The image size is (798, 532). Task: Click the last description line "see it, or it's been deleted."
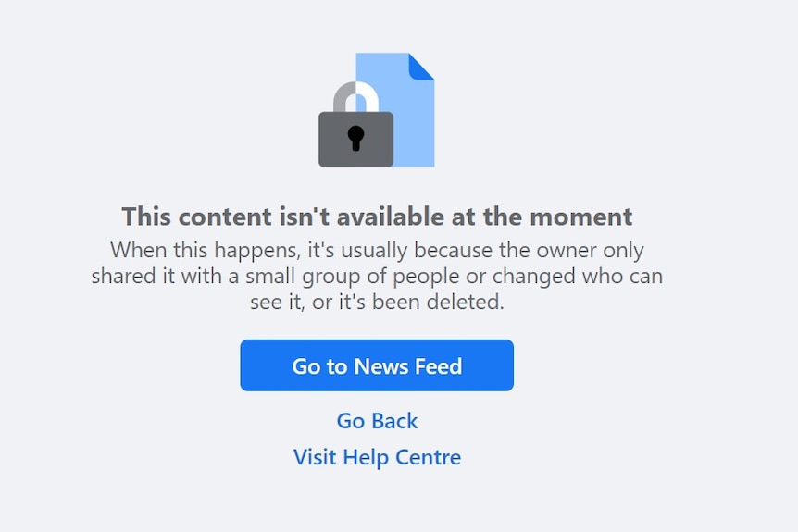pyautogui.click(x=377, y=303)
